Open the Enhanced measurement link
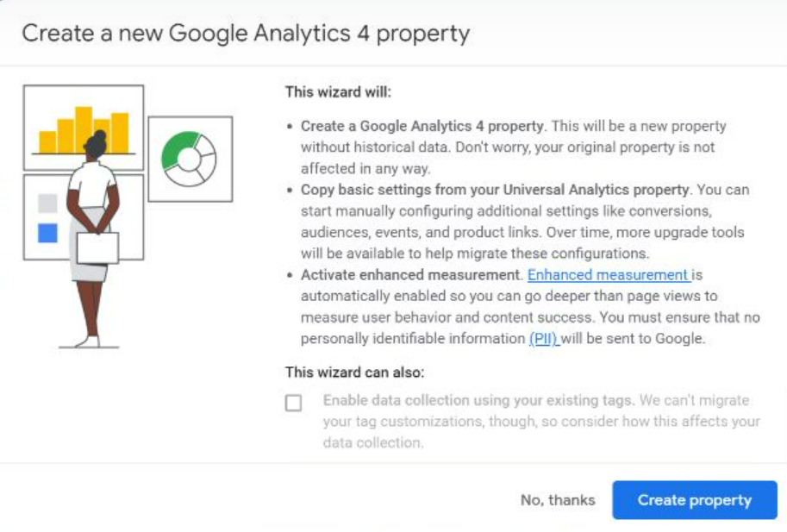Screen dimensions: 787x532 coord(609,275)
